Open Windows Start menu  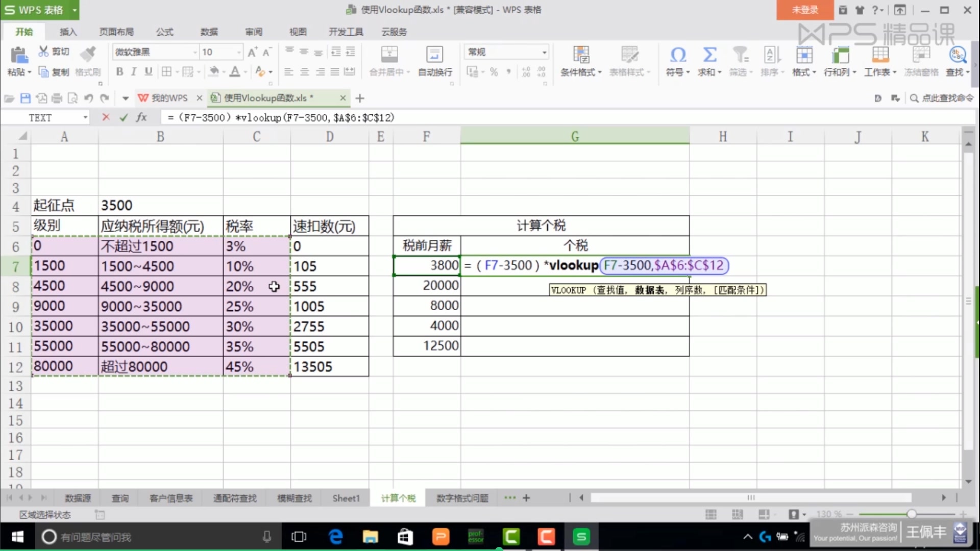click(x=17, y=537)
